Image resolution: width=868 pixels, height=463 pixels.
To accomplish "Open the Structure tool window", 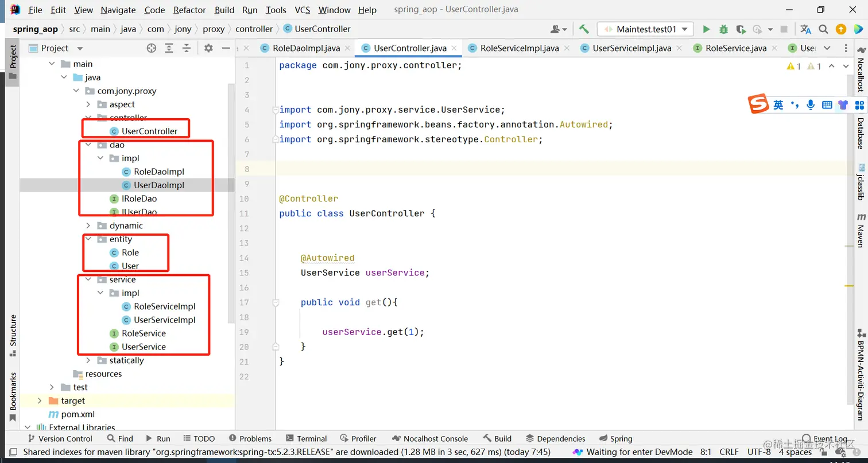I will (x=13, y=336).
